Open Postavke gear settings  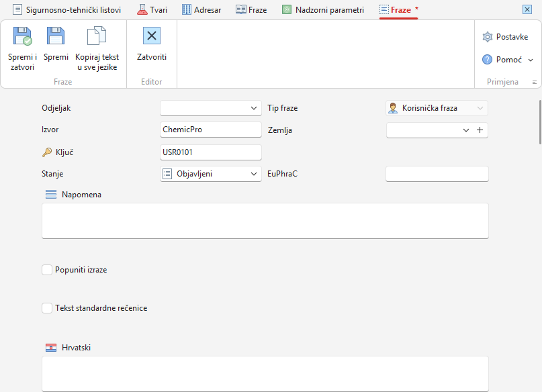tap(488, 37)
